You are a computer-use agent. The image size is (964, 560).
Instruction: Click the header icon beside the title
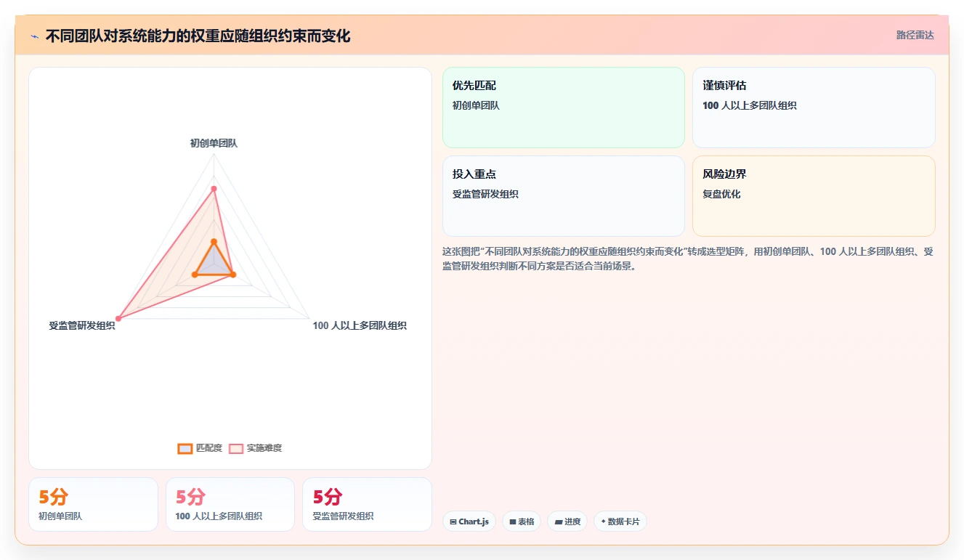click(x=34, y=36)
